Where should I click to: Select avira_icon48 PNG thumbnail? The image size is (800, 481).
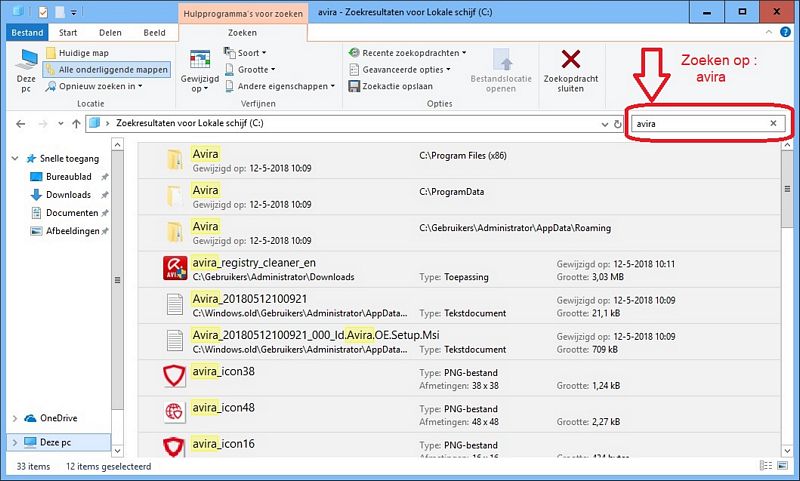coord(174,412)
